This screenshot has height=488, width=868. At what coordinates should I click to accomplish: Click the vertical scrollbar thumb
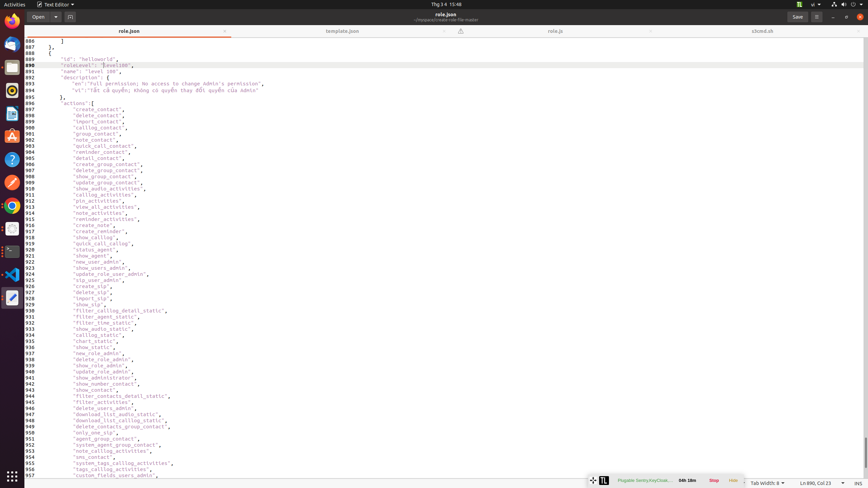(x=865, y=452)
